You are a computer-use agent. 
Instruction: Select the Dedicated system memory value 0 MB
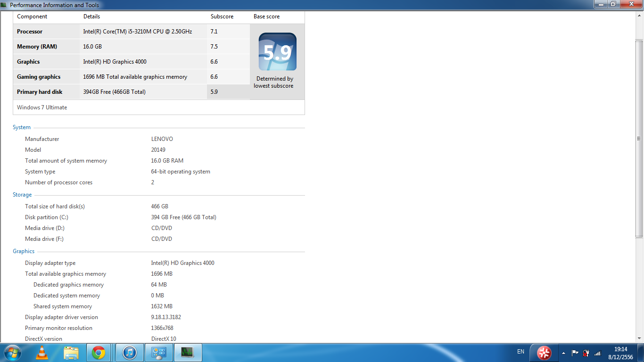(157, 296)
